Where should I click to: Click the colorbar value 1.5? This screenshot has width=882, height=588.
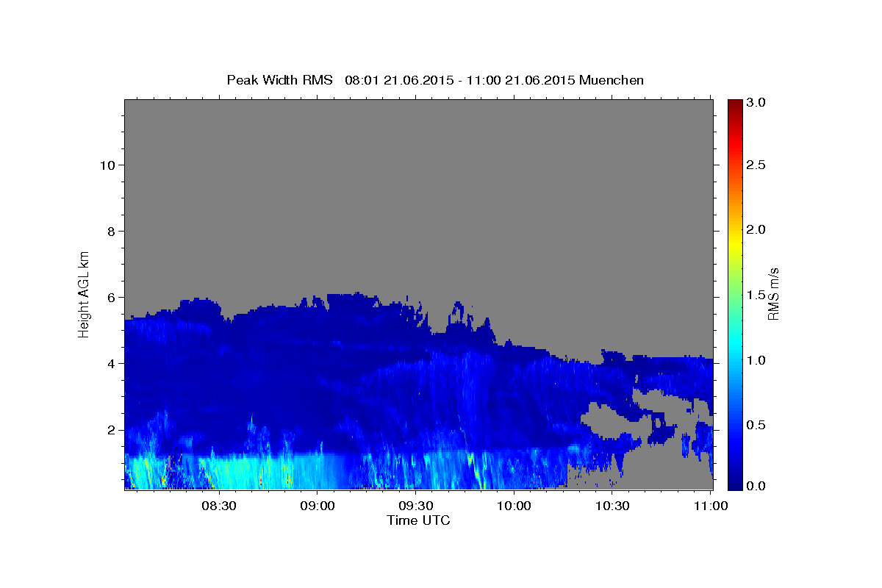coord(756,295)
